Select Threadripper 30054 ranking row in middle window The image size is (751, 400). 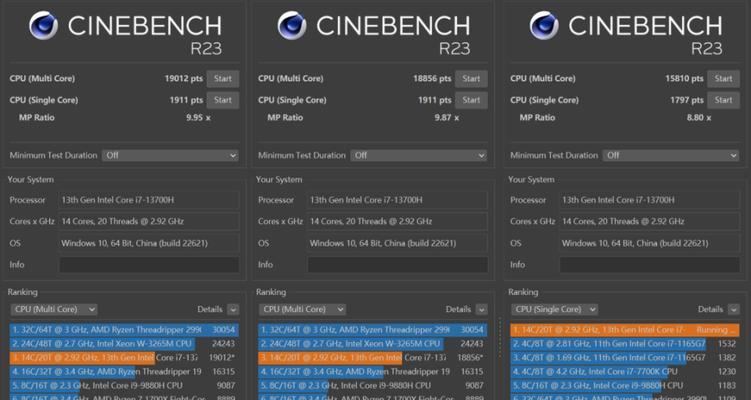pos(373,330)
